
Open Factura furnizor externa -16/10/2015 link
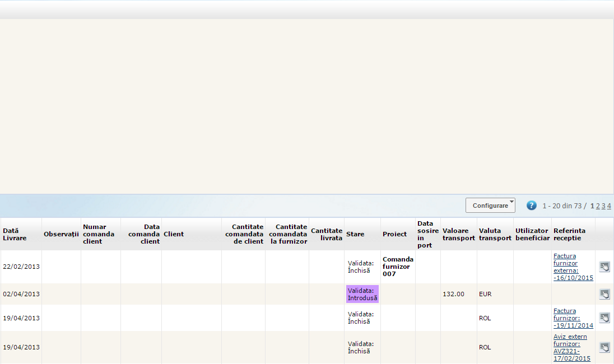[x=573, y=267]
